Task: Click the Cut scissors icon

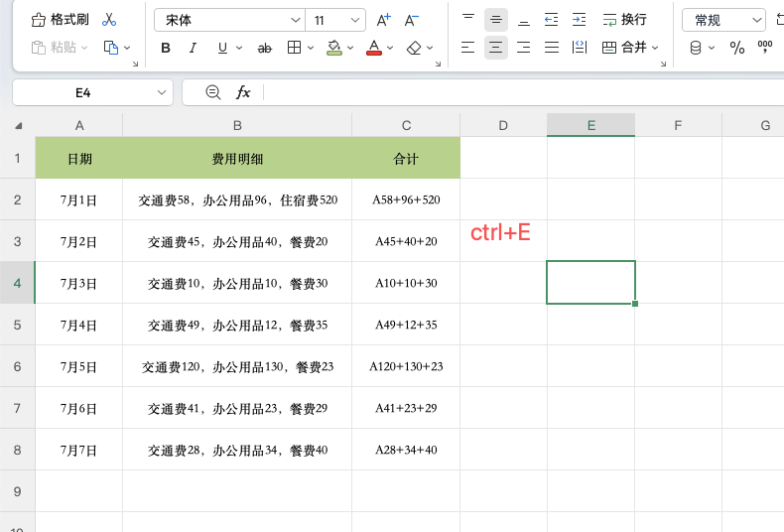Action: [109, 20]
